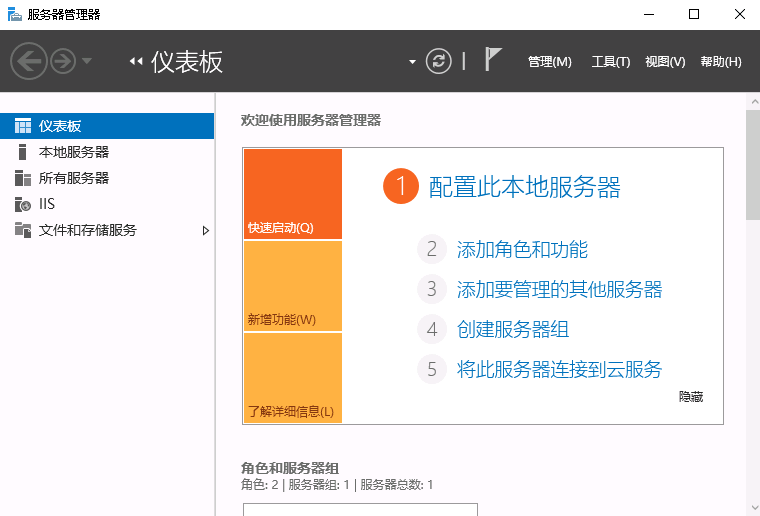Image resolution: width=760 pixels, height=516 pixels.
Task: Expand the 文件和存储服务 arrow
Action: pos(206,230)
